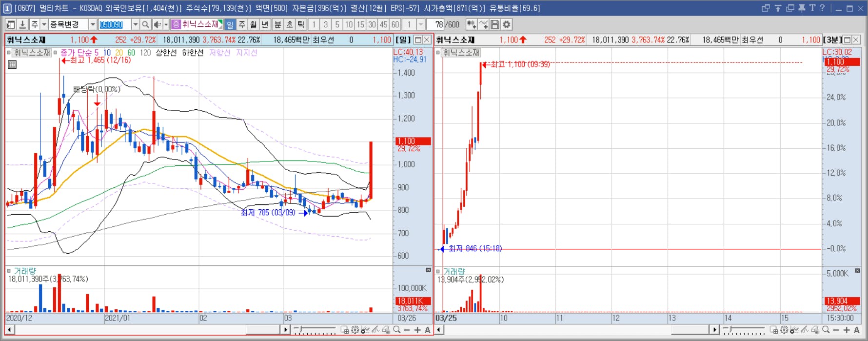Save chart layout with the floppy disk icon
This screenshot has height=341, width=868.
[x=495, y=24]
